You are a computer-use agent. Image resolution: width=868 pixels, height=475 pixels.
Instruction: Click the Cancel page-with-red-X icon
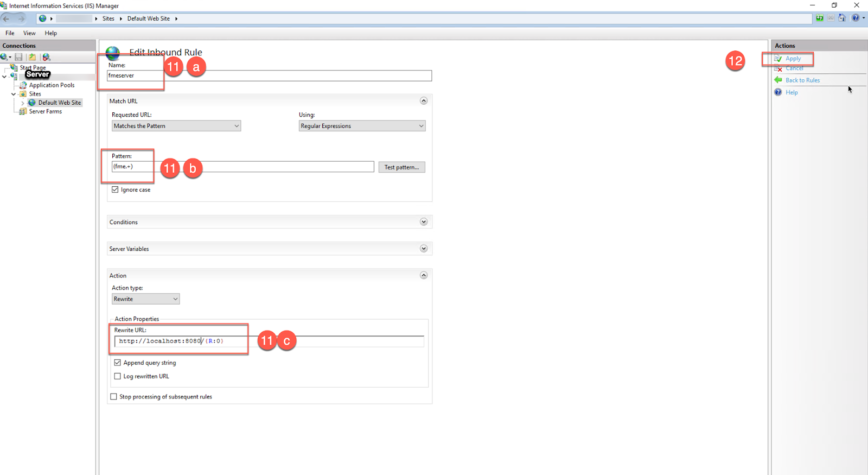(778, 68)
